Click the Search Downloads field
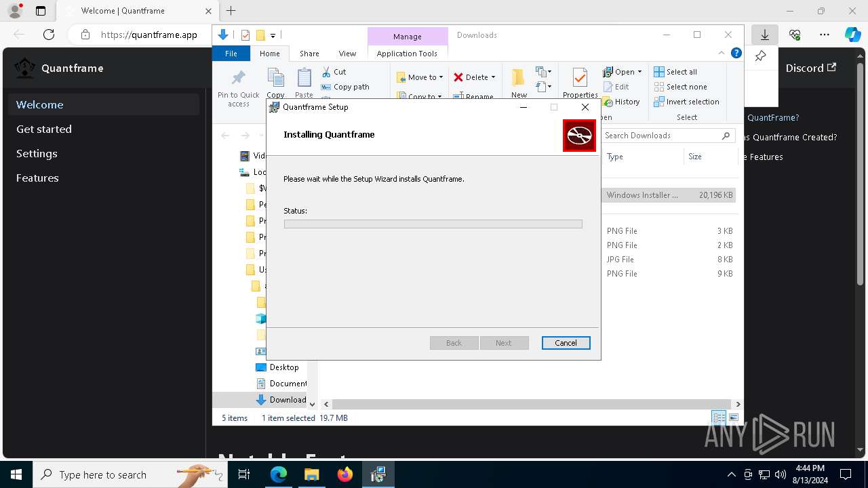 (x=668, y=136)
